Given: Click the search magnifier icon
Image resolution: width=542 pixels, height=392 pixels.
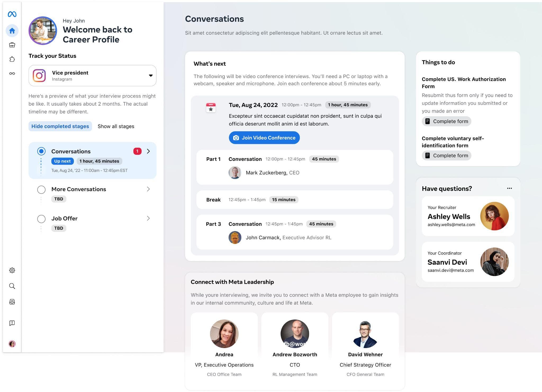Looking at the screenshot, I should pyautogui.click(x=12, y=286).
